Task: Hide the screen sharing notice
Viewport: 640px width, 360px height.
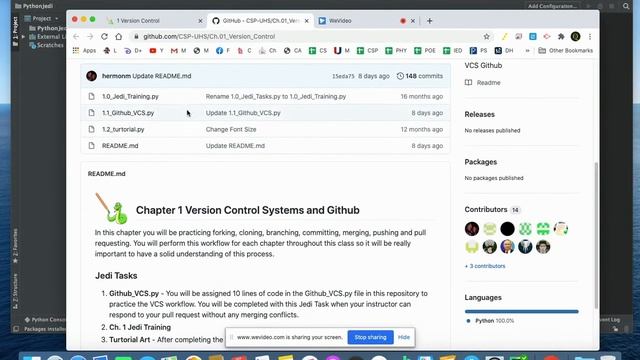Action: [404, 338]
